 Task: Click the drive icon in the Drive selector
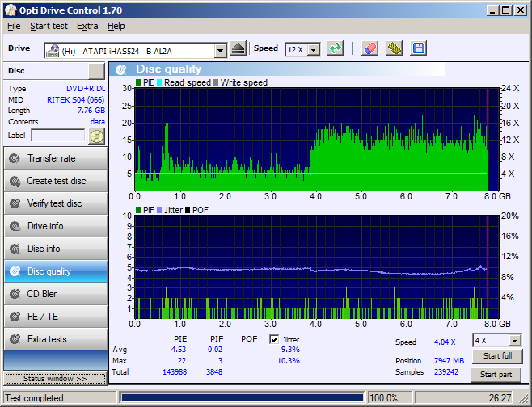coord(53,51)
